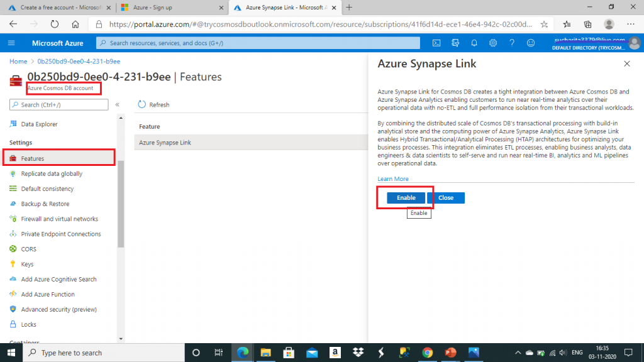Open browser Collections icon

[588, 25]
